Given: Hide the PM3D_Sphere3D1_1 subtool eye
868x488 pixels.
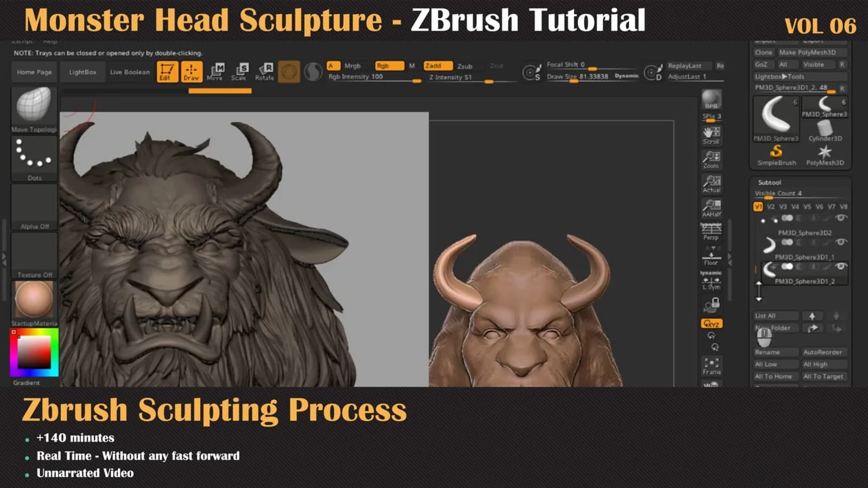Looking at the screenshot, I should 841,242.
